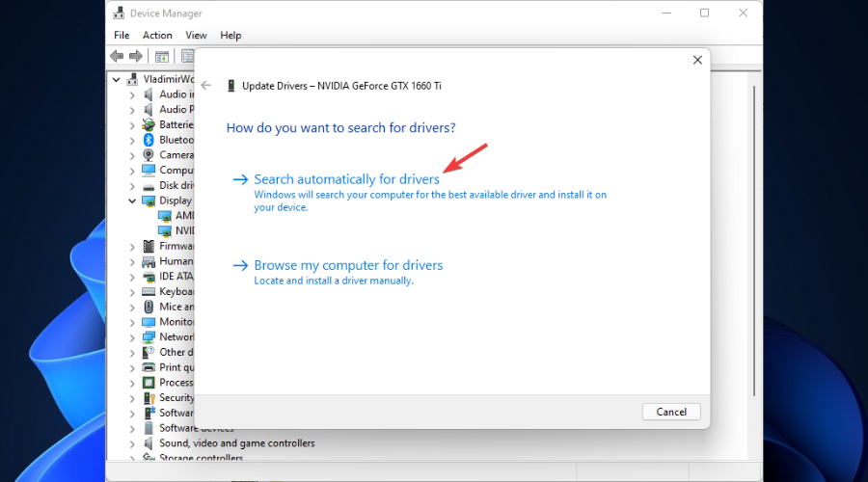The height and width of the screenshot is (482, 868).
Task: Click the Cameras webcam icon
Action: [149, 155]
